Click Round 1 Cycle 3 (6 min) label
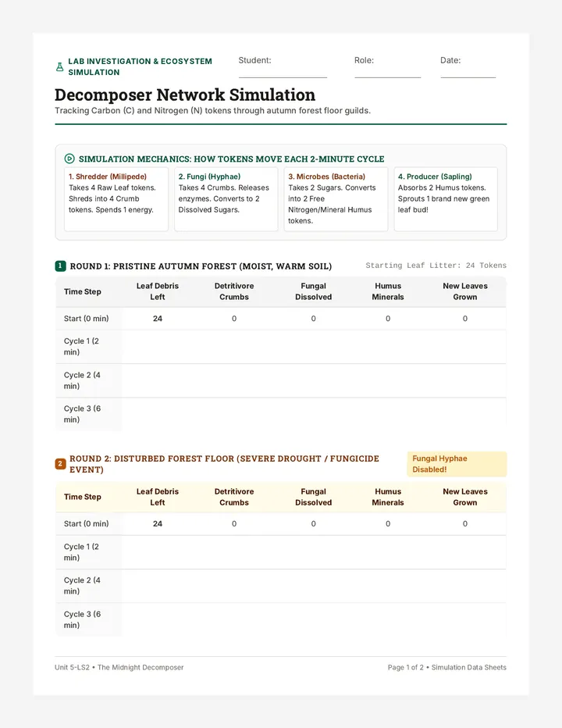Viewport: 562px width, 728px height. click(x=82, y=414)
